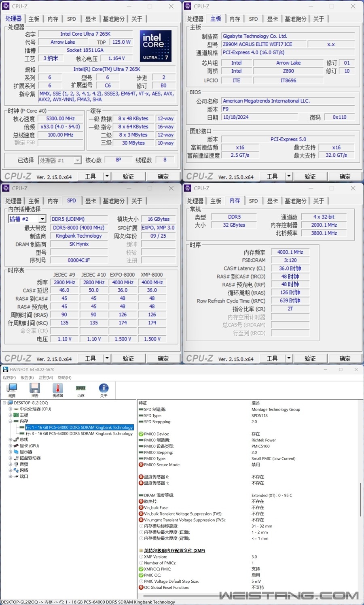The image size is (364, 605).
Task: Open the 处理器 #1 selection combo box
Action: coord(60,160)
